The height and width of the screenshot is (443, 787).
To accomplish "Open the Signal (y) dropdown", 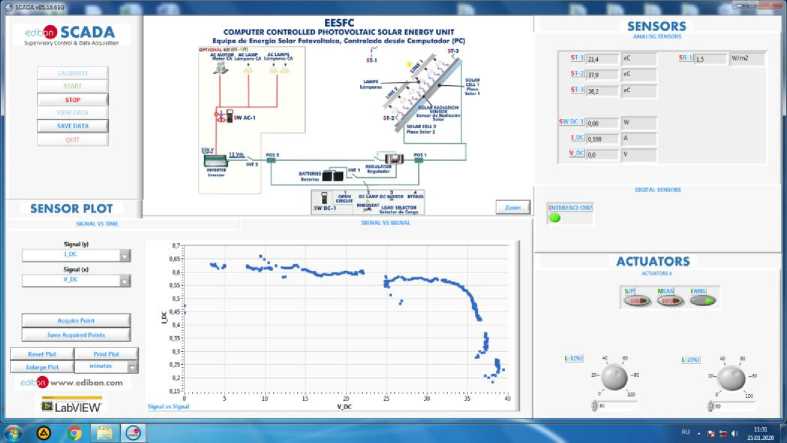I will (x=125, y=256).
